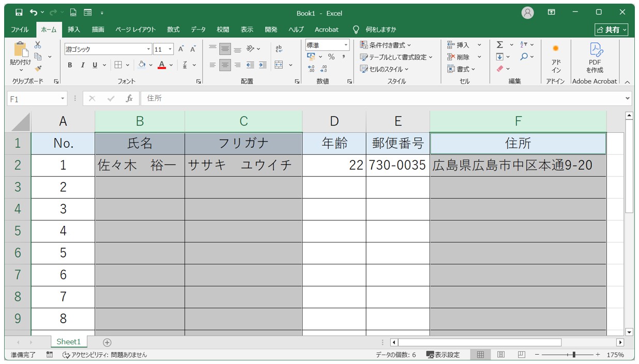Click Merge and Center icon
Image resolution: width=639 pixels, height=364 pixels.
(x=279, y=65)
